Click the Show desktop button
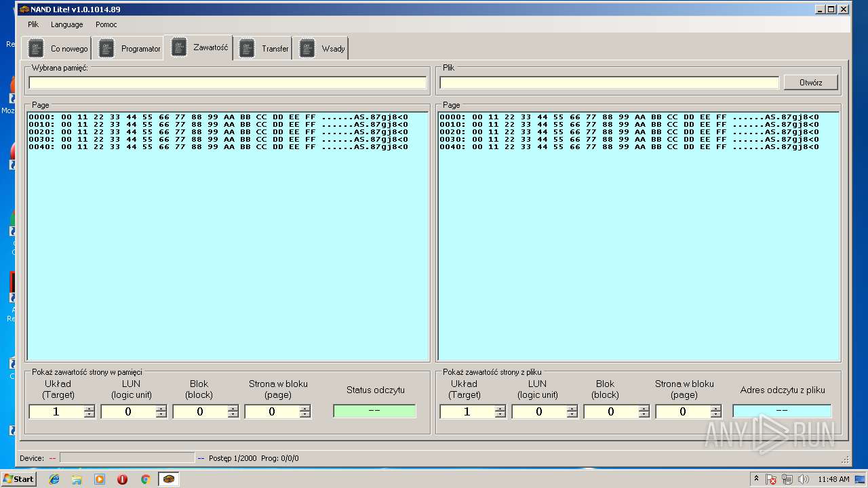Image resolution: width=868 pixels, height=488 pixels. 861,479
